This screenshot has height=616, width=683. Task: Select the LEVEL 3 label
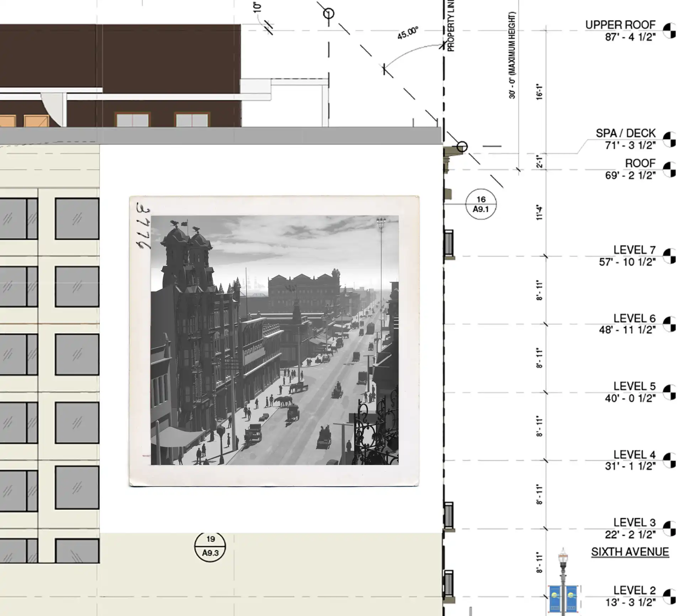click(x=634, y=523)
